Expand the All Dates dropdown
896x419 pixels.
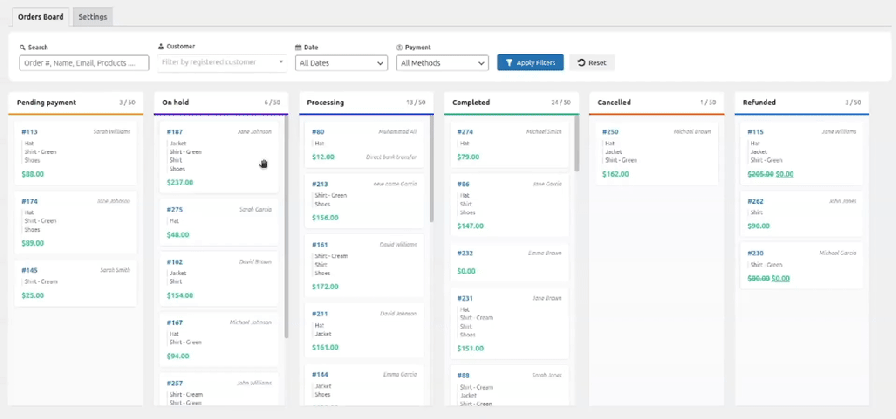point(341,63)
